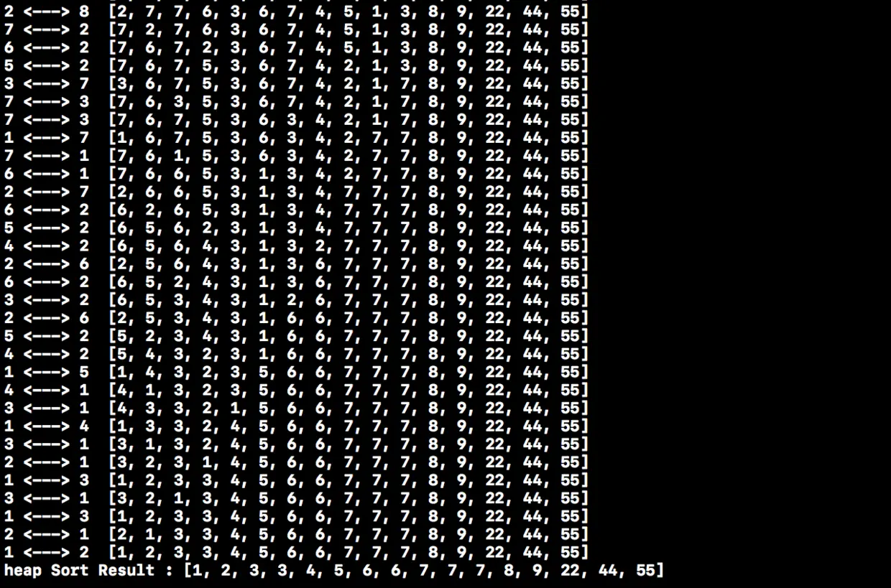Select the '1 <---> 4' swap label
Image resolution: width=891 pixels, height=588 pixels.
coord(47,426)
